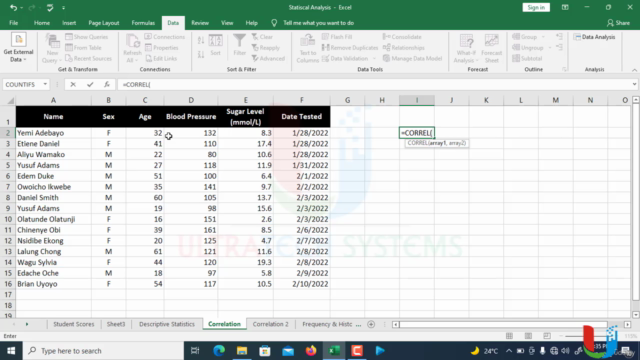Open Data Analysis tool

[594, 37]
